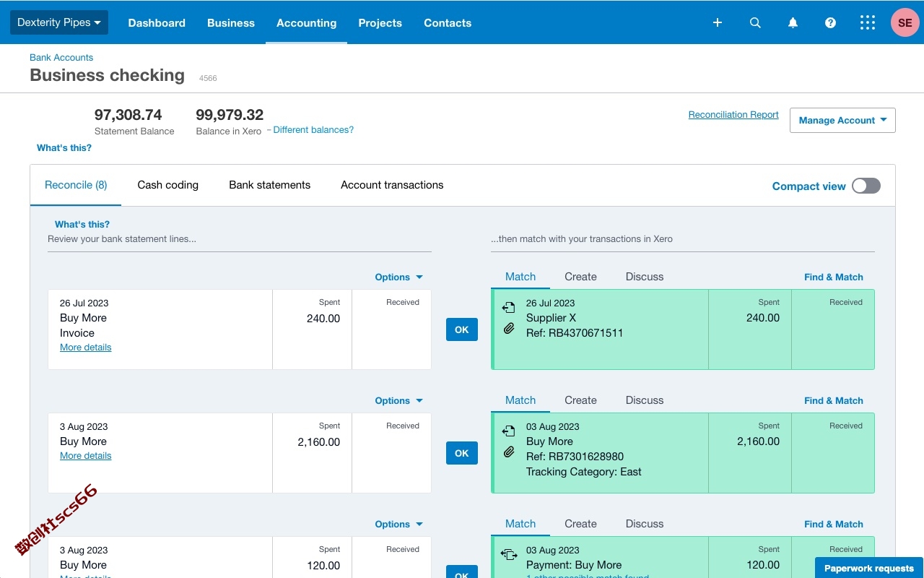Click the 99,979.32 Balance in Xero value

tap(230, 114)
